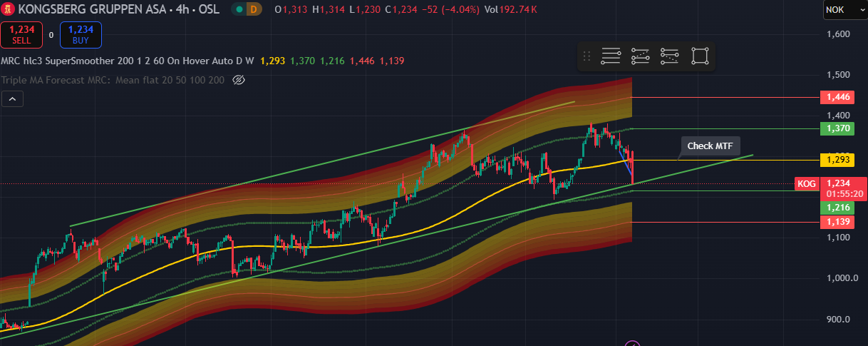868x346 pixels.
Task: Click the 1,600 price scale label
Action: coord(839,34)
